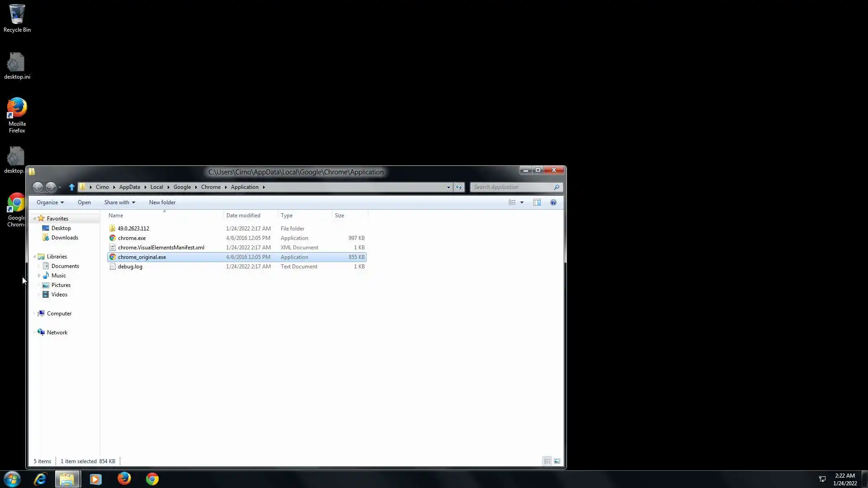Viewport: 868px width, 488px height.
Task: Click in the Search Application field
Action: 511,187
